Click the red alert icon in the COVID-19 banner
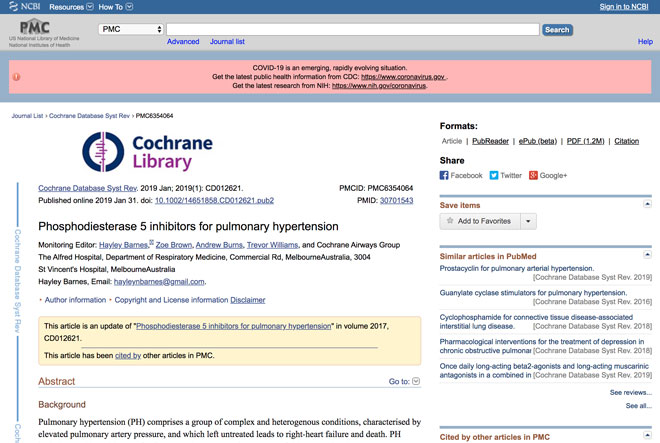This screenshot has width=660, height=443. [16, 77]
